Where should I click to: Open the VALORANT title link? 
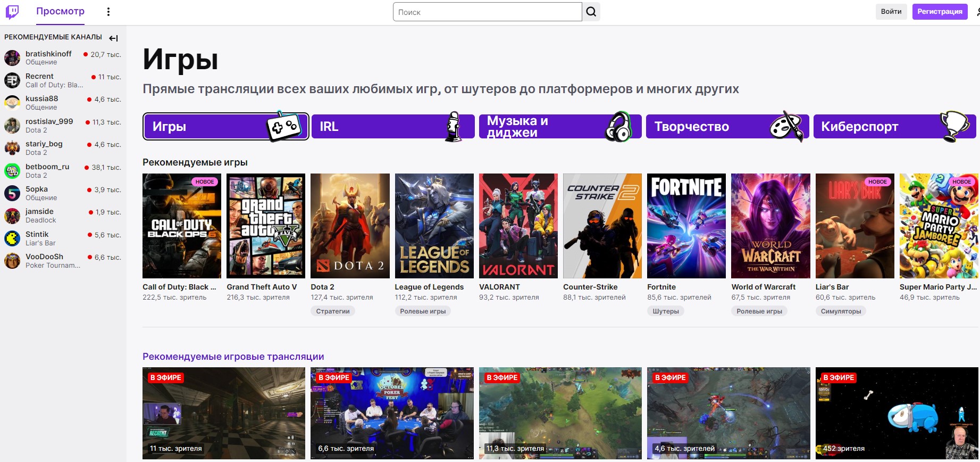[x=499, y=287]
